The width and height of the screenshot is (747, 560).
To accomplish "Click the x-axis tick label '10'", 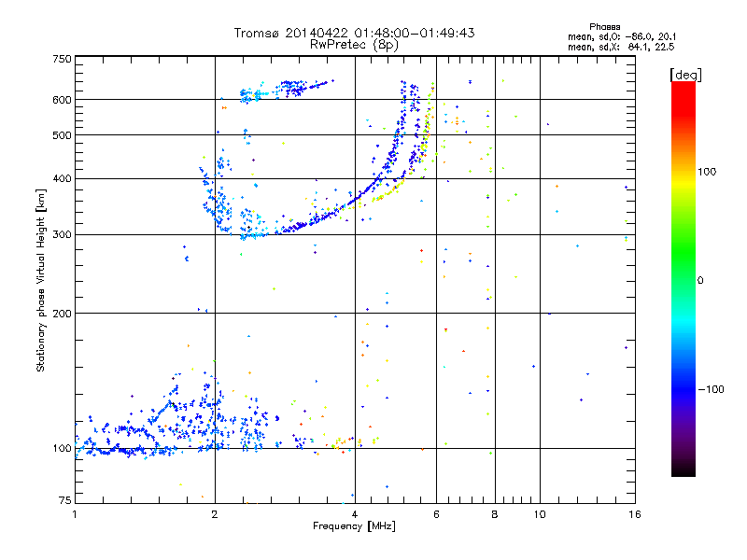I will point(540,514).
